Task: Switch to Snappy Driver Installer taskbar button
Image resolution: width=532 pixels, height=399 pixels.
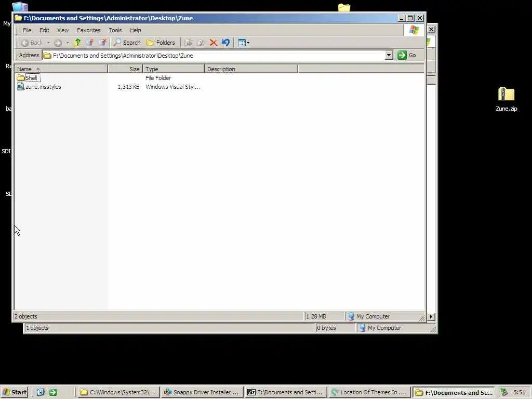Action: (x=202, y=392)
